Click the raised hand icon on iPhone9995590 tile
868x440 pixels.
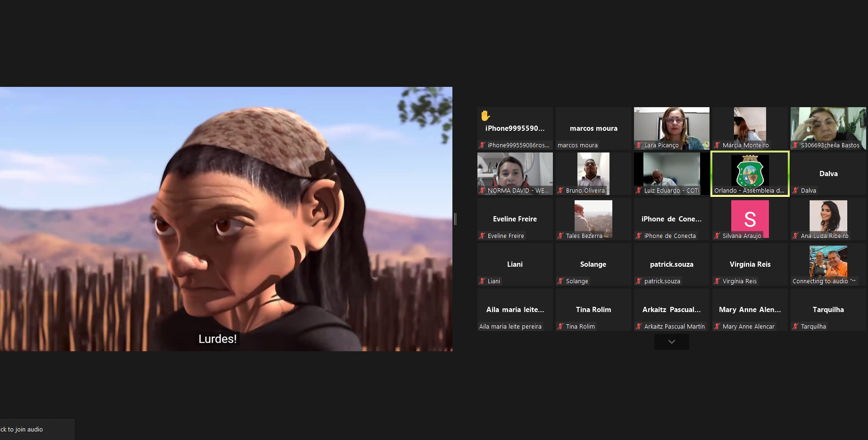point(485,116)
